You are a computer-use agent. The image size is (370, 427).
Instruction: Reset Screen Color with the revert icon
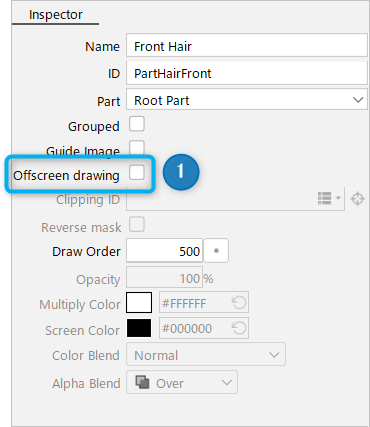point(239,328)
